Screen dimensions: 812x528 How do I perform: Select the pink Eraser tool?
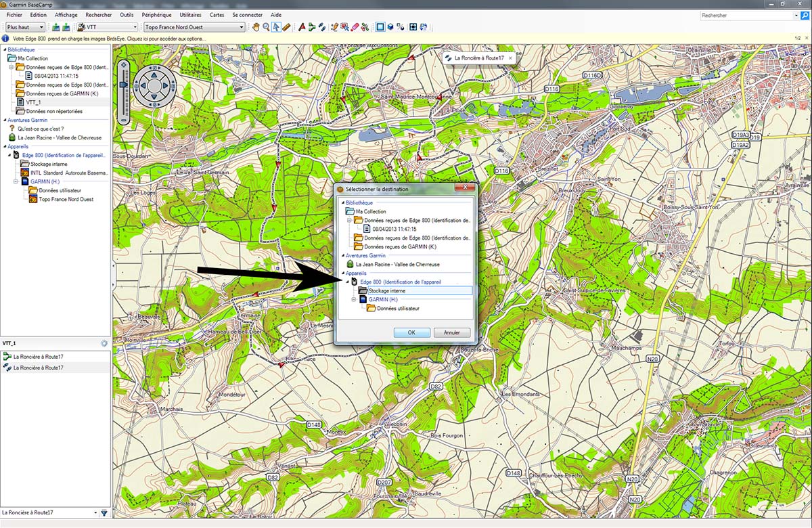(355, 27)
